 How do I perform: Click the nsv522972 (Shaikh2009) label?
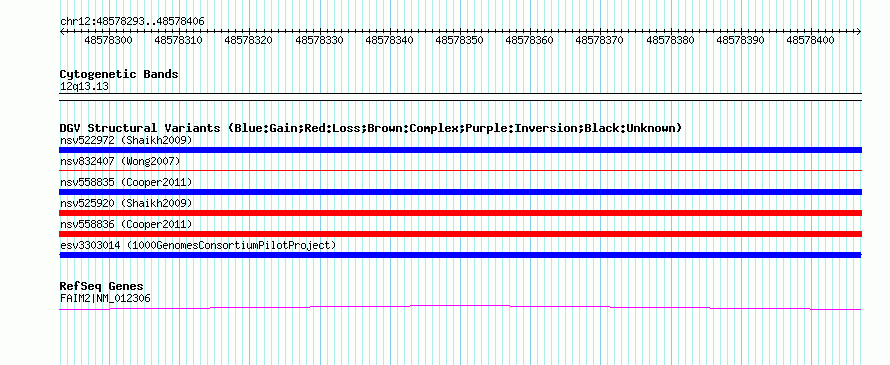tap(126, 140)
